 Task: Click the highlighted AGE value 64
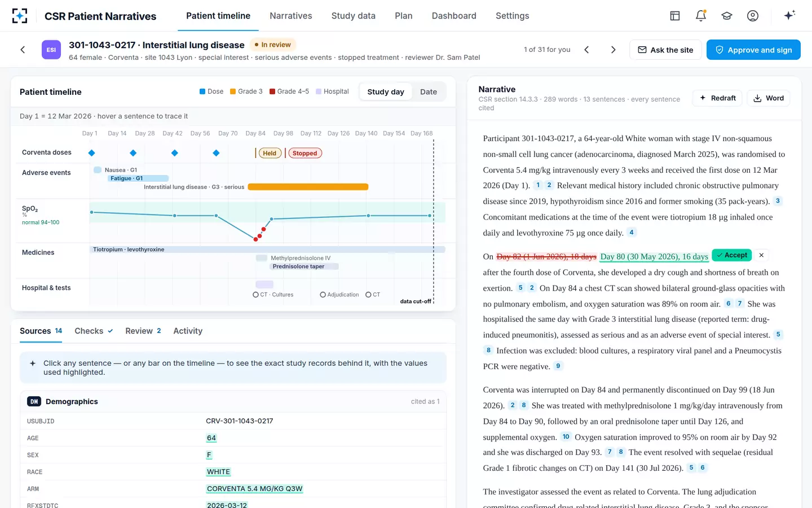click(x=211, y=438)
